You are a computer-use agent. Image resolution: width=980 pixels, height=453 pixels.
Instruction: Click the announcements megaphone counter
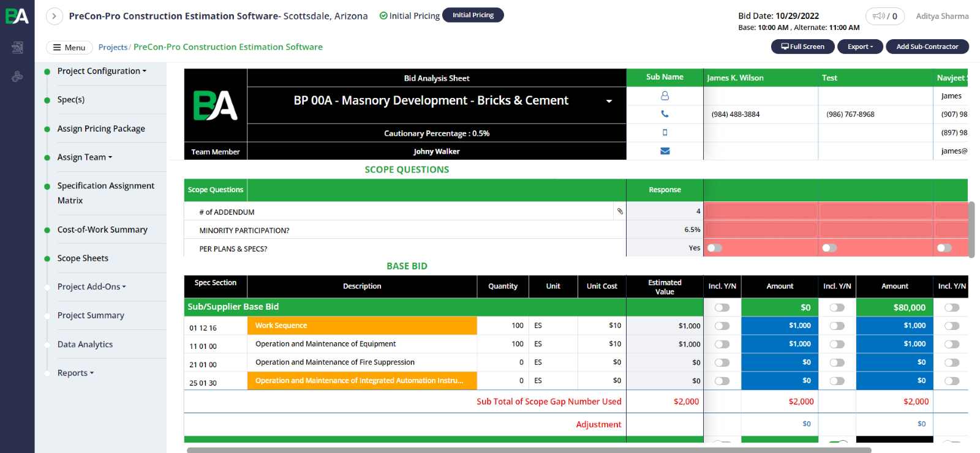pos(885,16)
